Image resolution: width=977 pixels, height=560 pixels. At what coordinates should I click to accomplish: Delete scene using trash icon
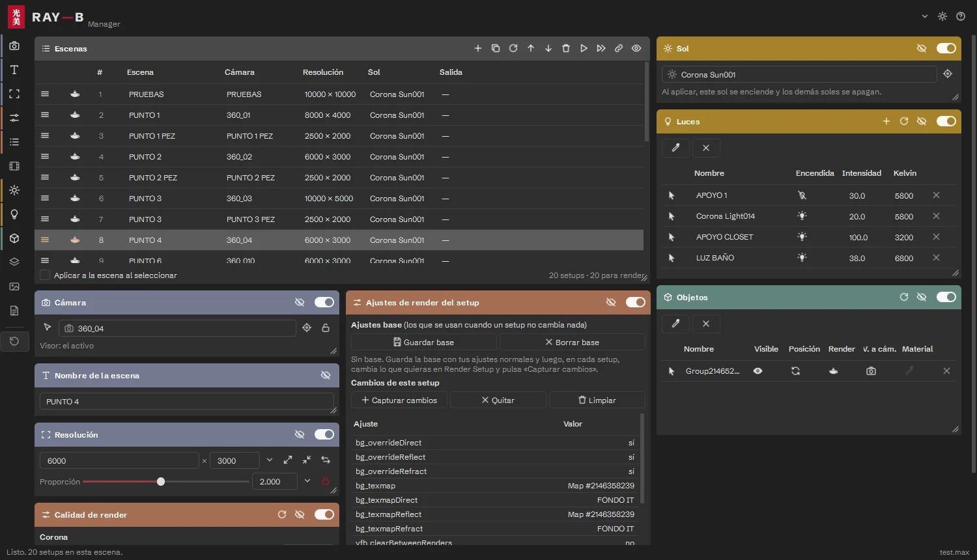click(x=566, y=48)
